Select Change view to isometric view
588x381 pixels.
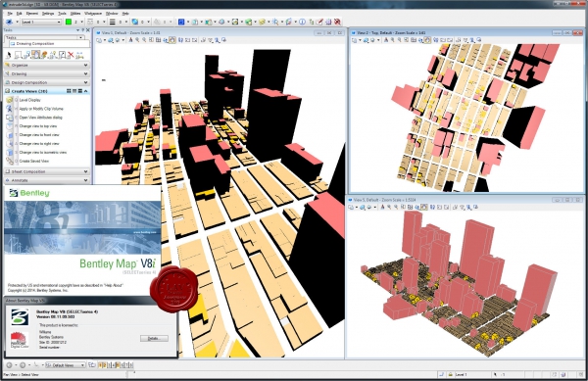click(43, 153)
